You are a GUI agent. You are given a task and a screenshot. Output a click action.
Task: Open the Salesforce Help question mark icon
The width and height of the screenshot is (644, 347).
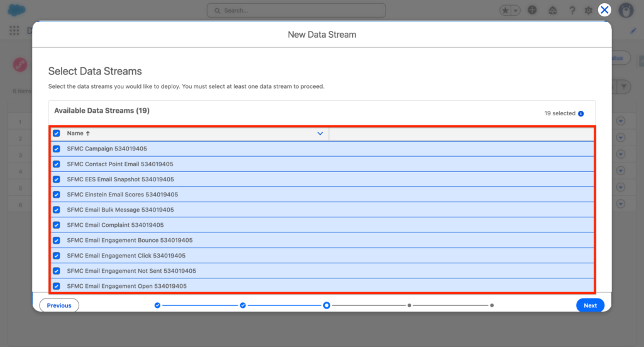(x=572, y=11)
